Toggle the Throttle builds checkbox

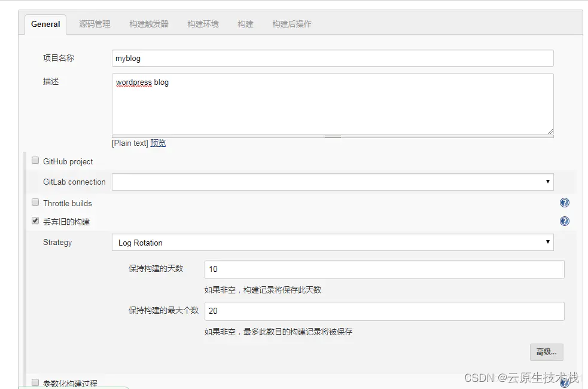[x=35, y=203]
